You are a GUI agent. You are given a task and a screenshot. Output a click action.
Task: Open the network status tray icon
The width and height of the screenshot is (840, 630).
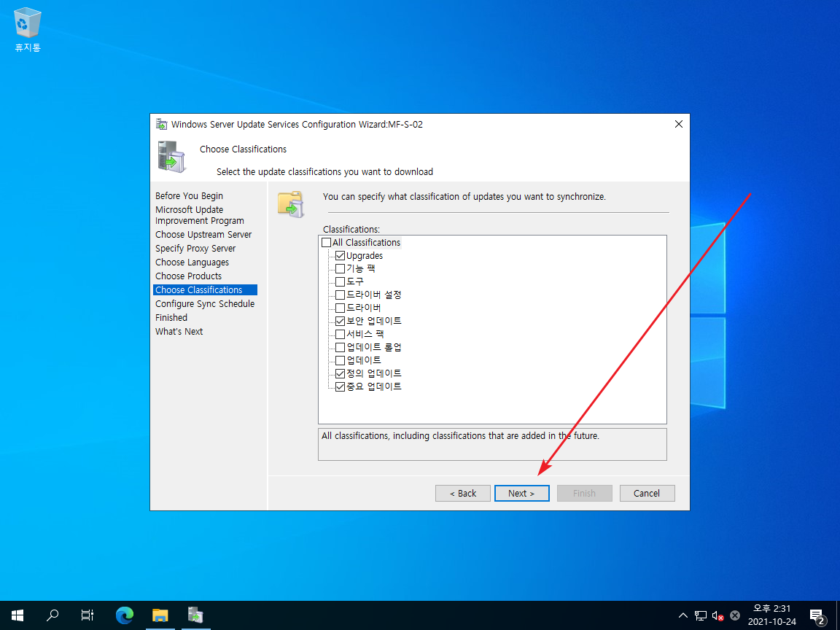coord(701,615)
